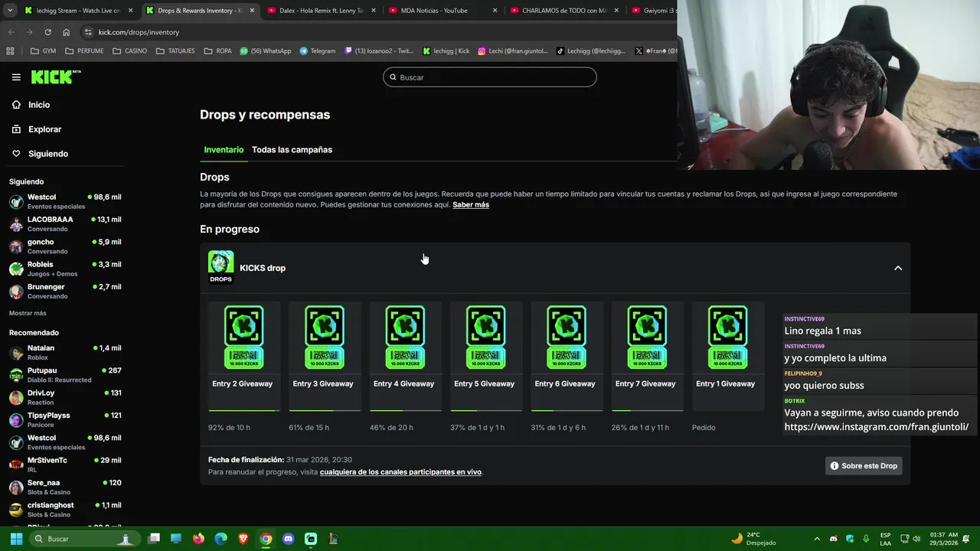
Task: Open Siguiendo in the sidebar
Action: click(47, 154)
